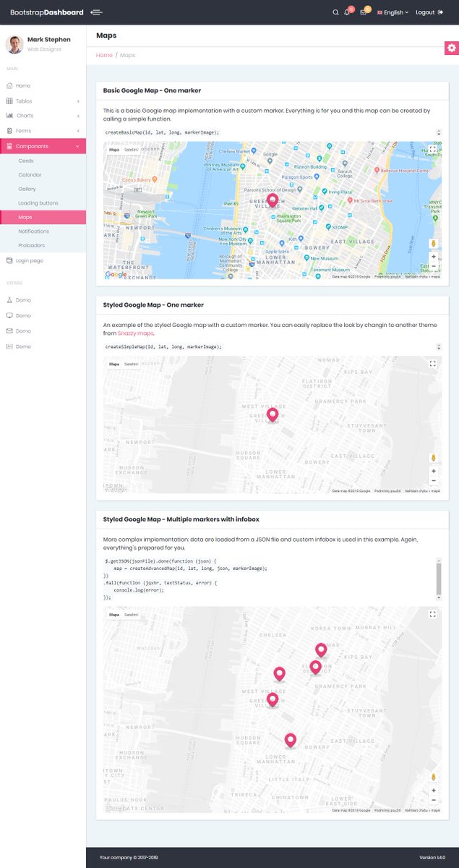Expand the Tables submenu chevron
The height and width of the screenshot is (868, 459).
[78, 101]
